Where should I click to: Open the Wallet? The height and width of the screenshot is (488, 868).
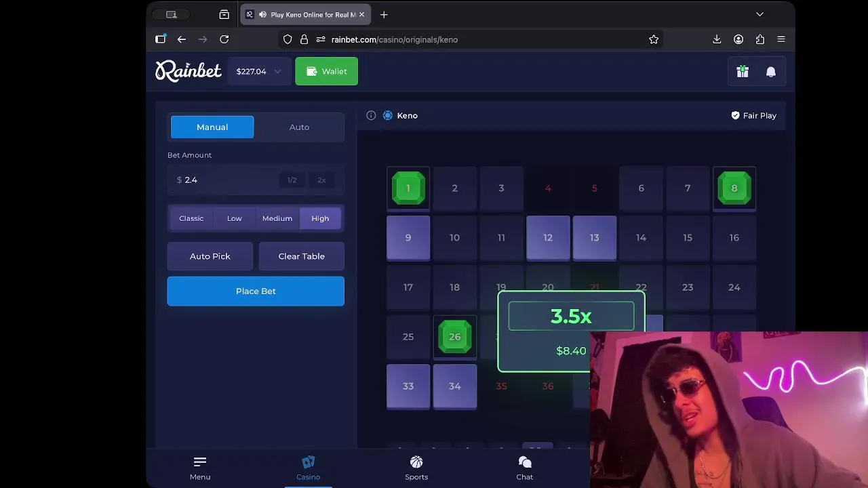click(x=326, y=71)
